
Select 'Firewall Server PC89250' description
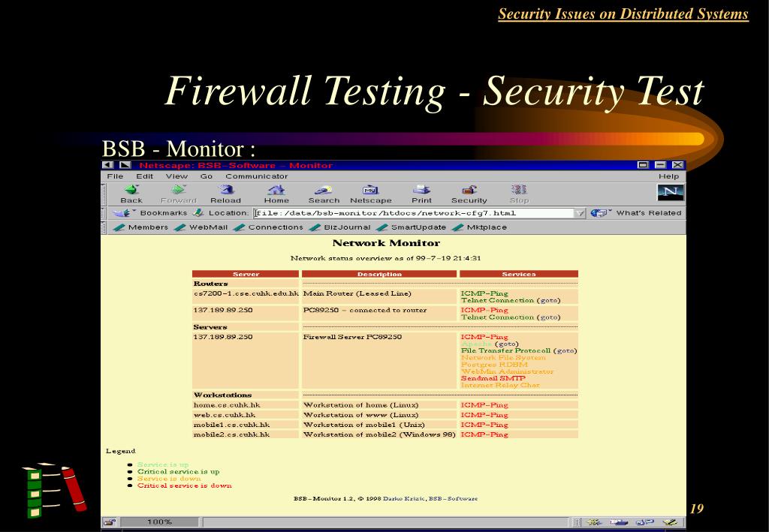(352, 337)
